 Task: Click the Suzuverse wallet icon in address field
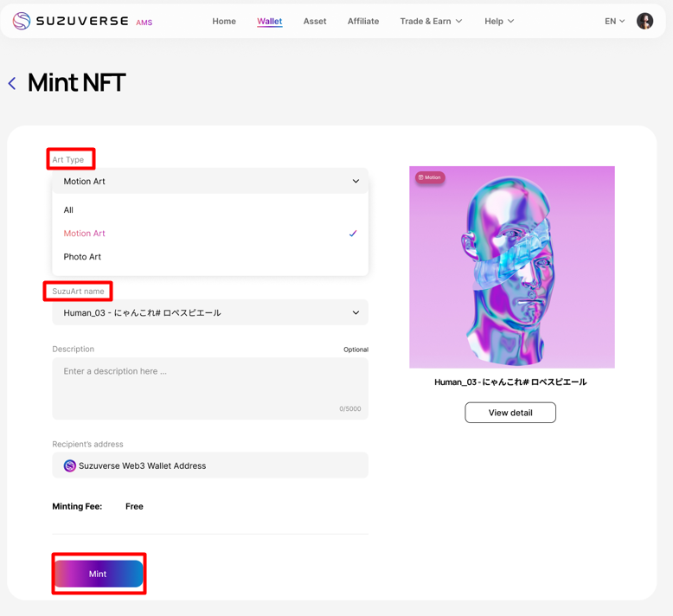[x=70, y=465]
